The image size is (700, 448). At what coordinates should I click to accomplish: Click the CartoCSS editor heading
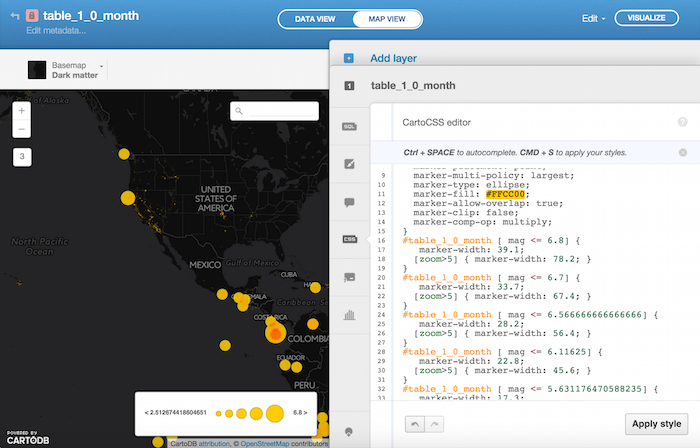[436, 122]
